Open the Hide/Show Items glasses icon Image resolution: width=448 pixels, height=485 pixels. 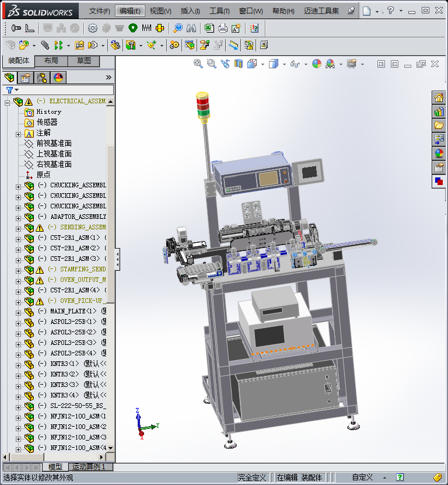[x=295, y=64]
